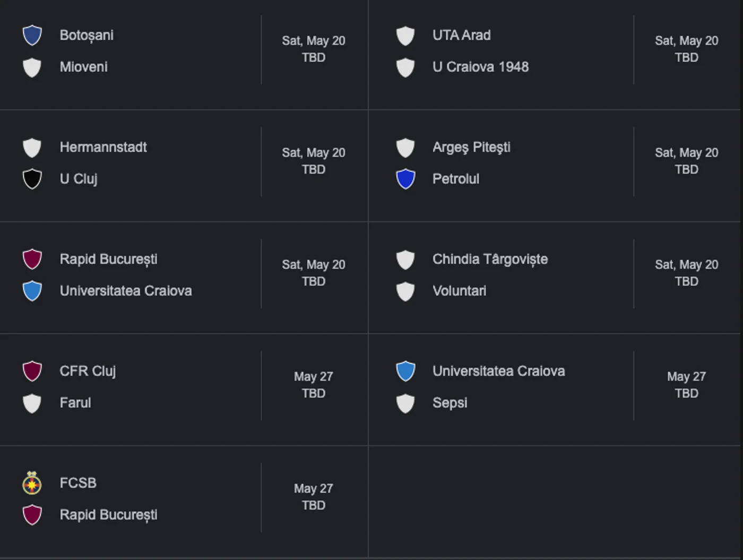Select the U Craiova 1948 team name
743x560 pixels.
[x=481, y=67]
